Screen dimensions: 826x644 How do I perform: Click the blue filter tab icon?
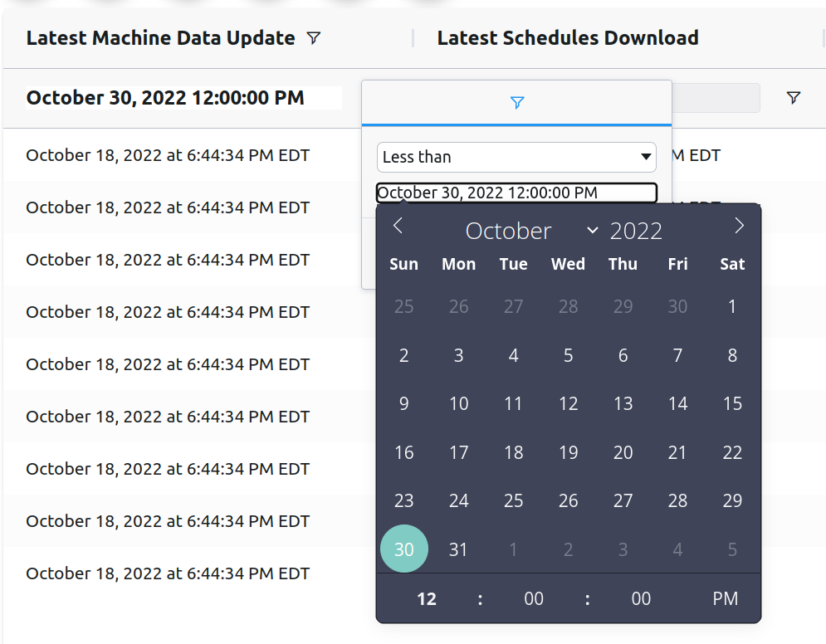517,102
